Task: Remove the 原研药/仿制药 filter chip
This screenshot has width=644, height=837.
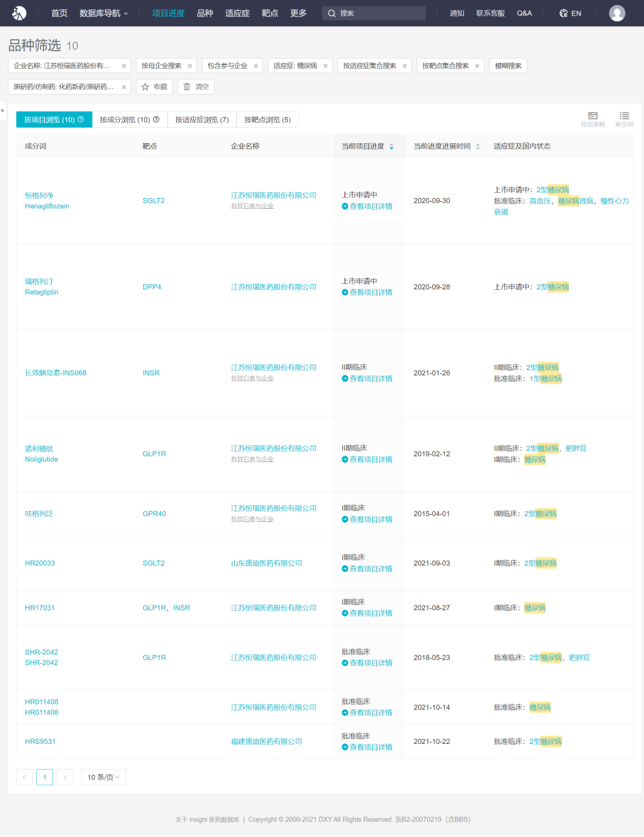Action: click(x=124, y=87)
